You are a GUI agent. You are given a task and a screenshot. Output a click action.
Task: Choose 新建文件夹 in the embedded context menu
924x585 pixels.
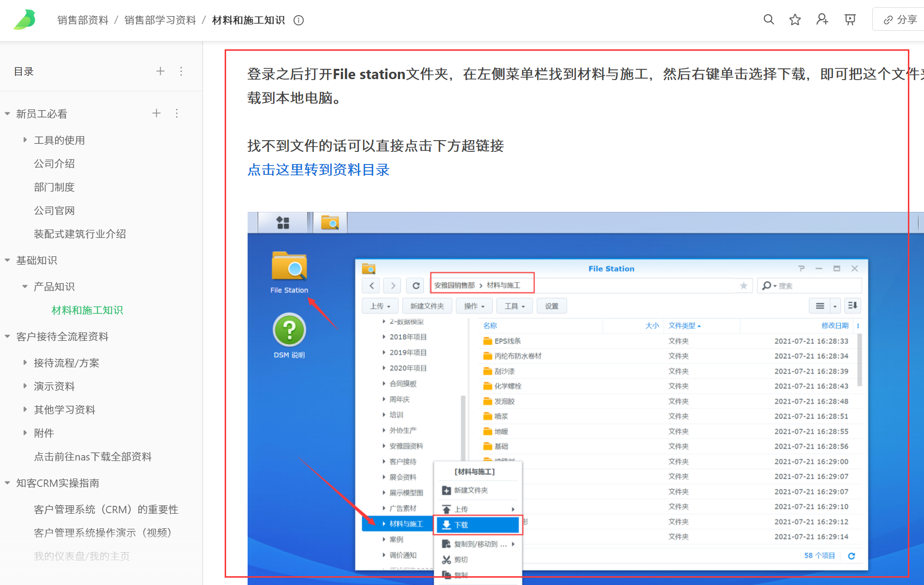[x=478, y=490]
